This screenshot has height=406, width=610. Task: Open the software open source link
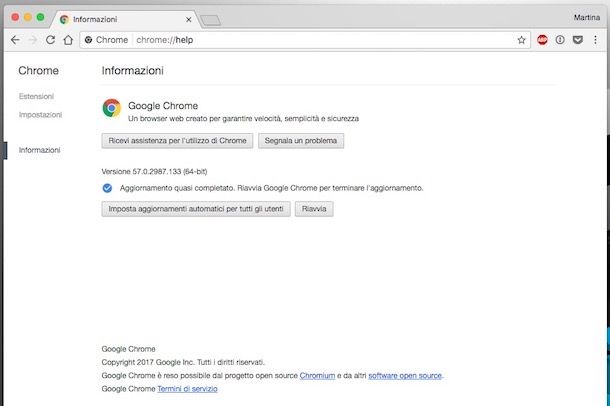[405, 376]
